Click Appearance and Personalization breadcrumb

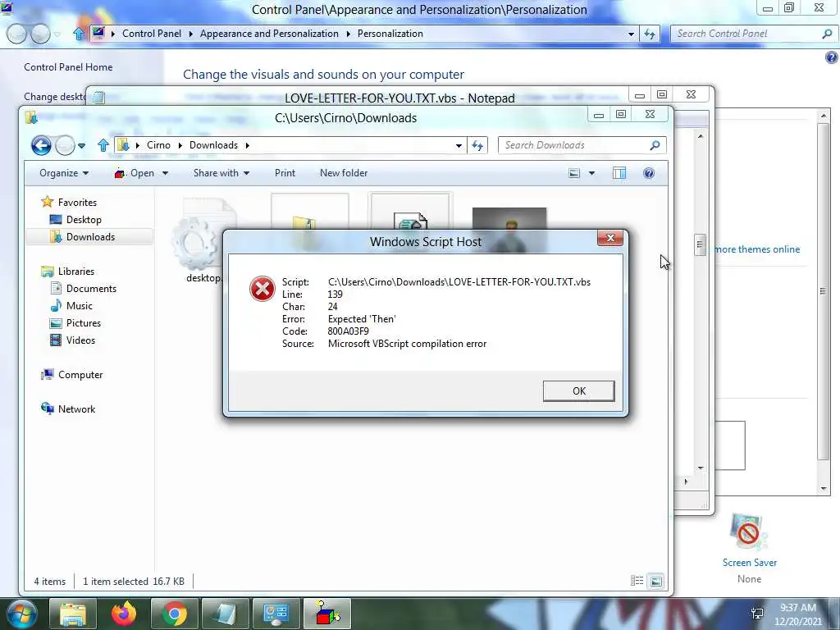click(269, 34)
